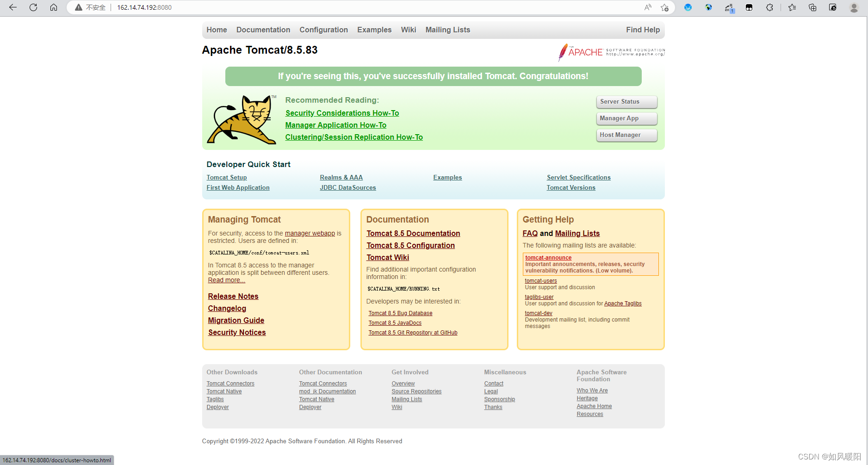
Task: Open the Apache Taglibs link
Action: pyautogui.click(x=623, y=304)
